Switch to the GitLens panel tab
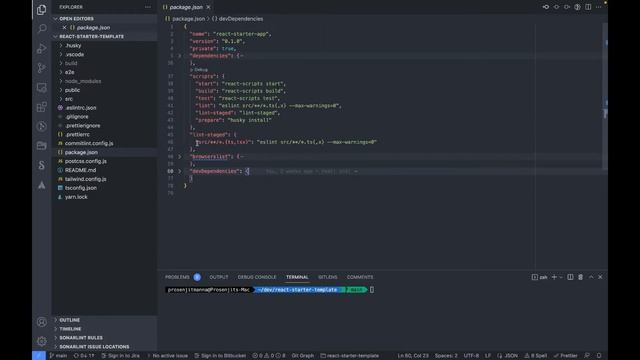Viewport: 640px width, 360px height. [x=328, y=277]
